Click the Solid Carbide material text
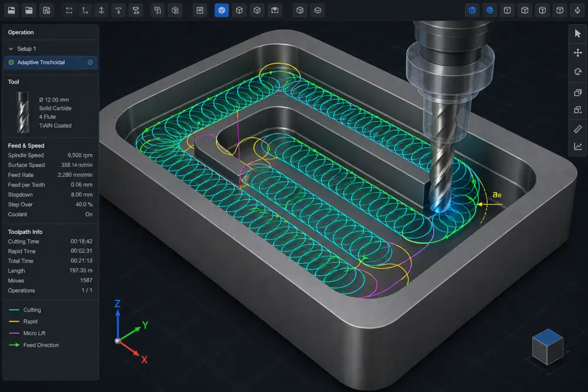This screenshot has width=588, height=392. [55, 108]
